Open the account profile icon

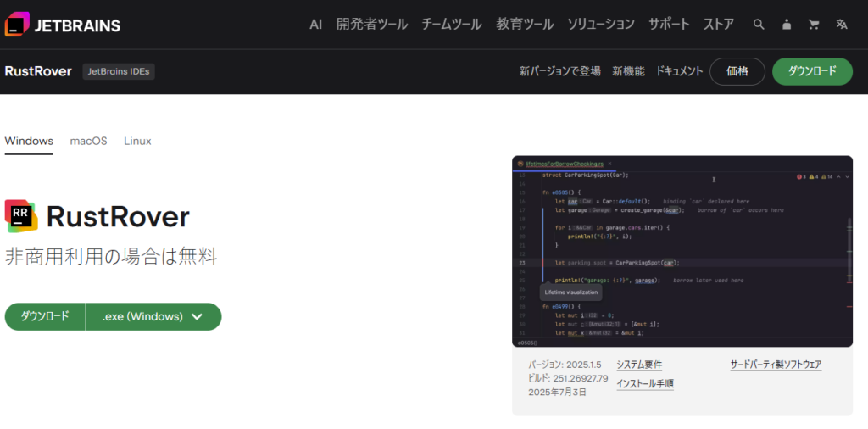(787, 25)
